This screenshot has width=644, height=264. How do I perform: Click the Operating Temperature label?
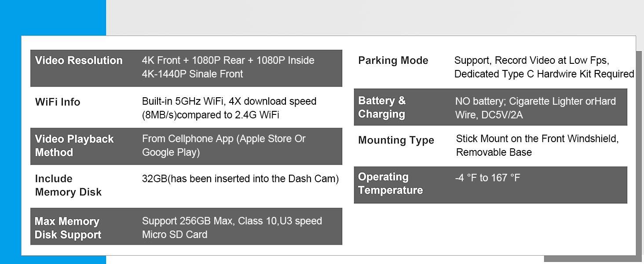point(390,183)
